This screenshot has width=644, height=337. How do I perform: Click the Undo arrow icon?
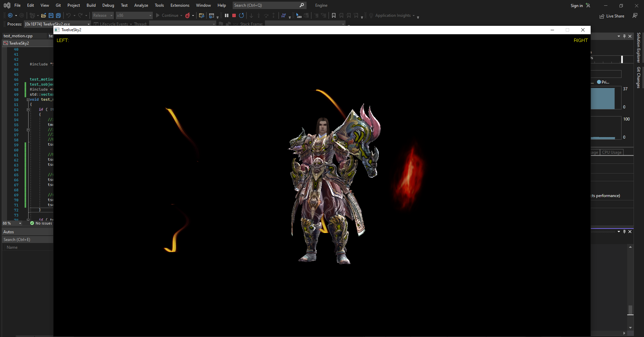68,15
